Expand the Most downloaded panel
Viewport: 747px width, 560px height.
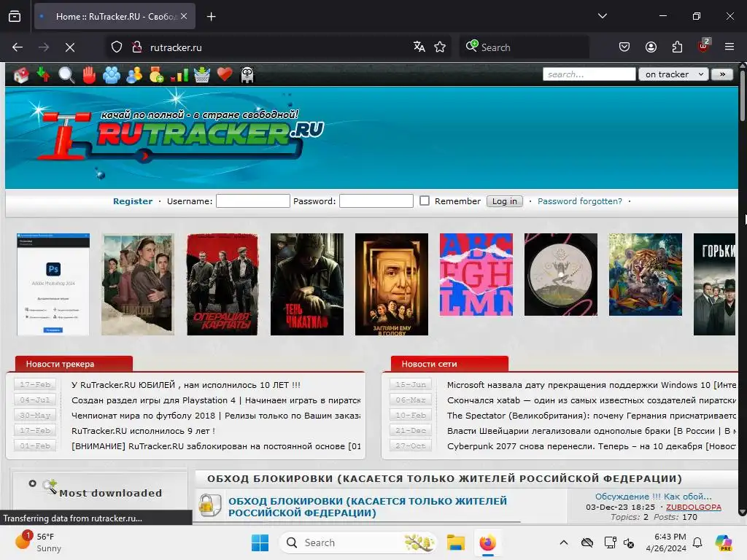[x=32, y=483]
